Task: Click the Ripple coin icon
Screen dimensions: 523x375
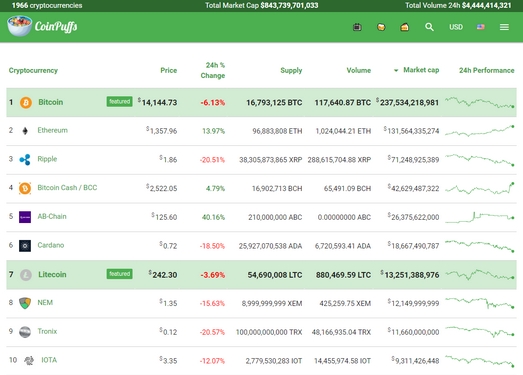Action: pyautogui.click(x=25, y=159)
